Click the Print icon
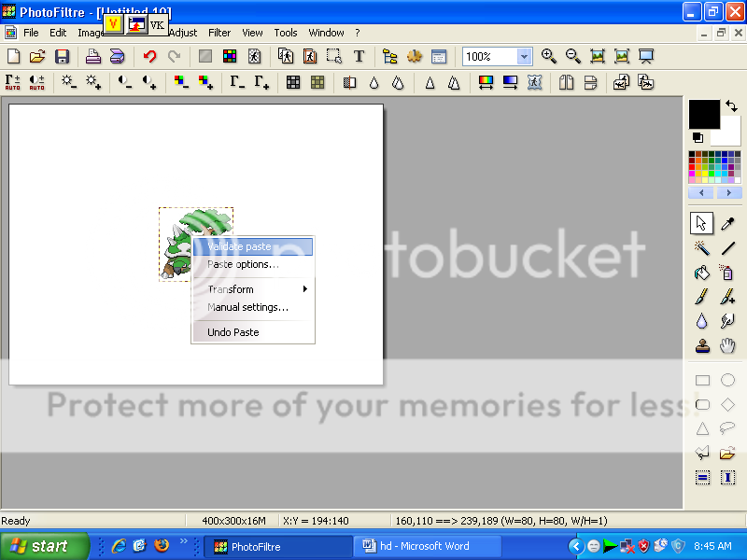The image size is (747, 560). tap(92, 56)
